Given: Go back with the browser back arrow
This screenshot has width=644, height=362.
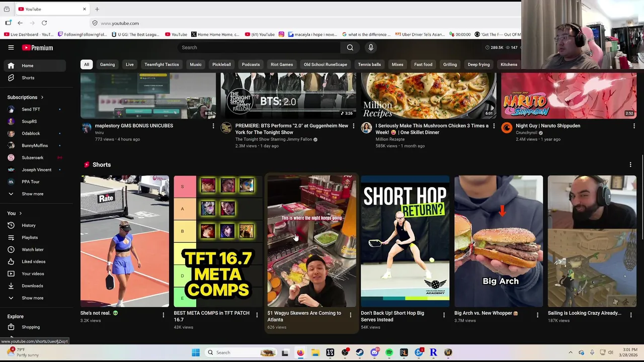Looking at the screenshot, I should [20, 23].
